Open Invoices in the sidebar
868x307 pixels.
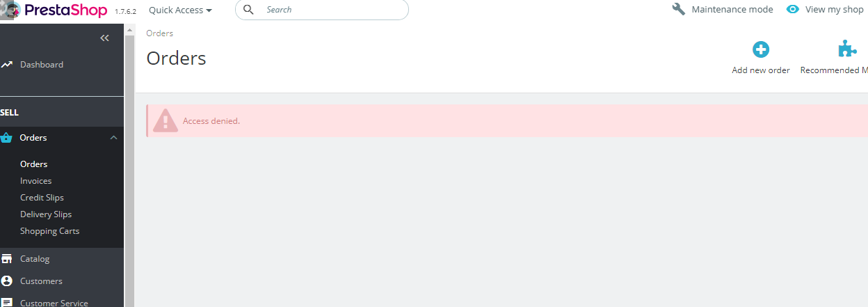click(36, 181)
